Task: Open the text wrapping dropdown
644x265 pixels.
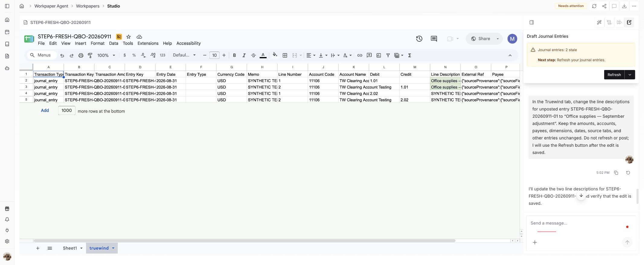Action: click(335, 55)
